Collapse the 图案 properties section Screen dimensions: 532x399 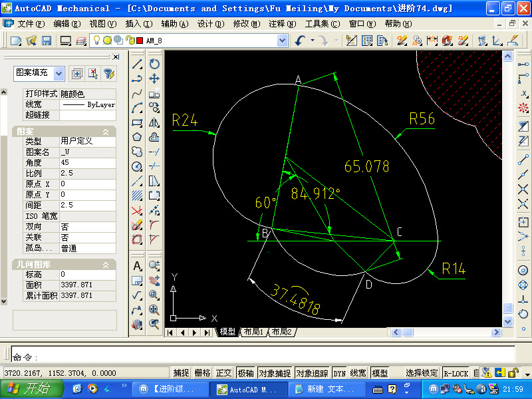(106, 132)
